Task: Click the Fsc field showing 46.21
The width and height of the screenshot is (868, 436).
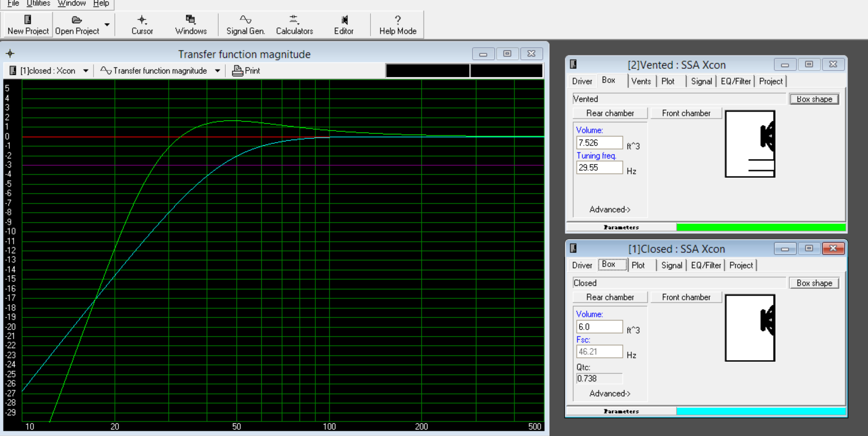Action: coord(599,352)
